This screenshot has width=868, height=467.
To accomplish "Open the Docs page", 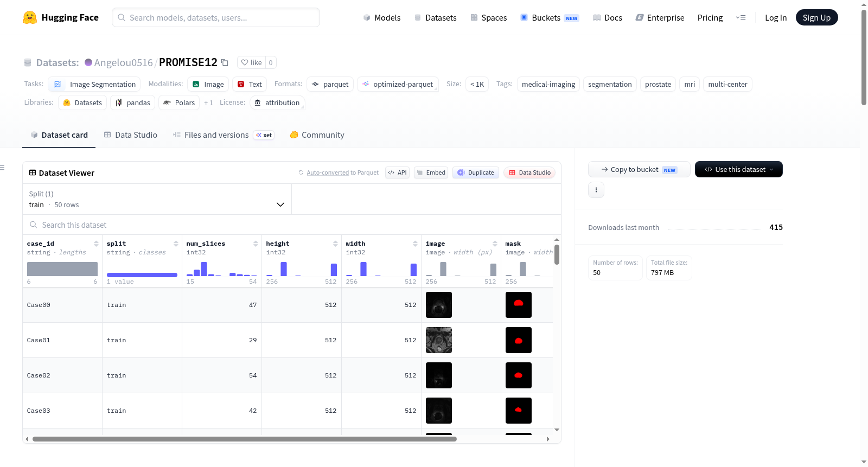I will 608,17.
